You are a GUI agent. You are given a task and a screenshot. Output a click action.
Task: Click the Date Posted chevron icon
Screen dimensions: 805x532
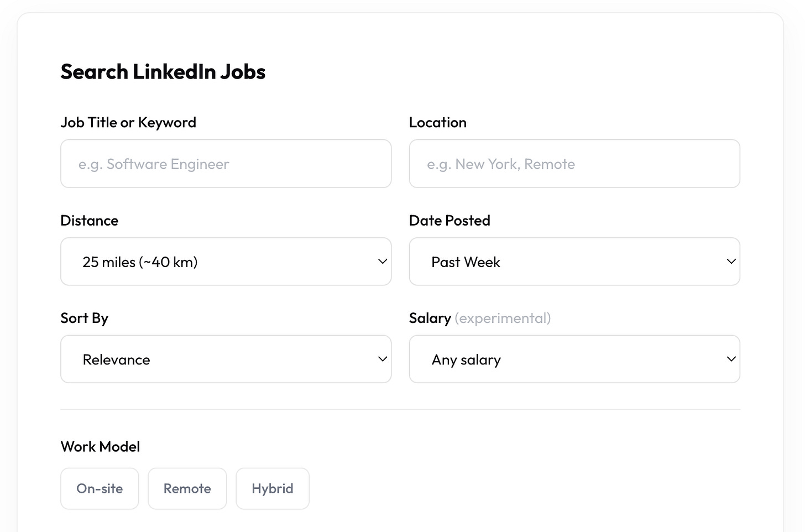731,261
